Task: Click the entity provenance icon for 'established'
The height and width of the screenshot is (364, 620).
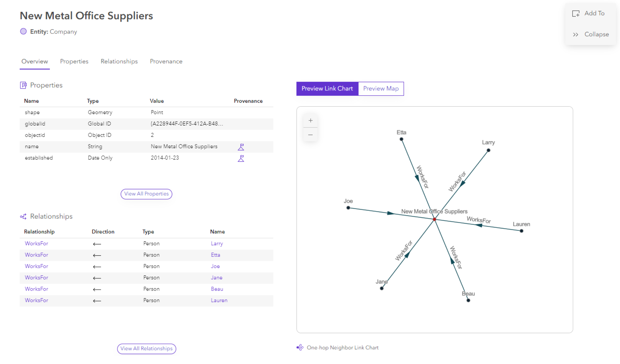Action: pos(241,158)
